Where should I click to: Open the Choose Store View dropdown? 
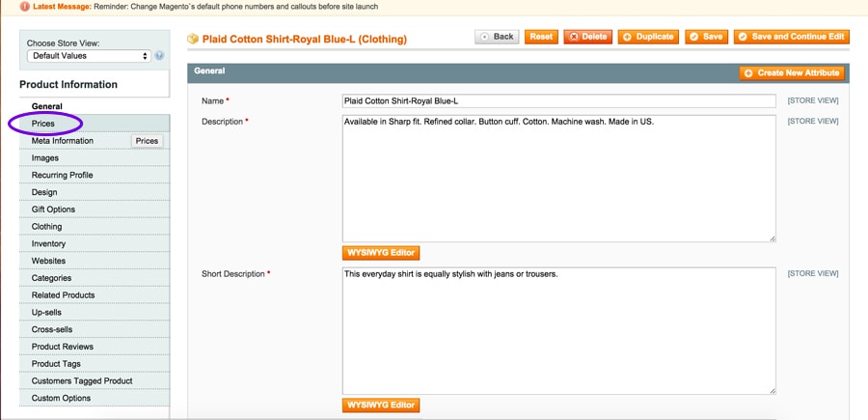tap(89, 56)
